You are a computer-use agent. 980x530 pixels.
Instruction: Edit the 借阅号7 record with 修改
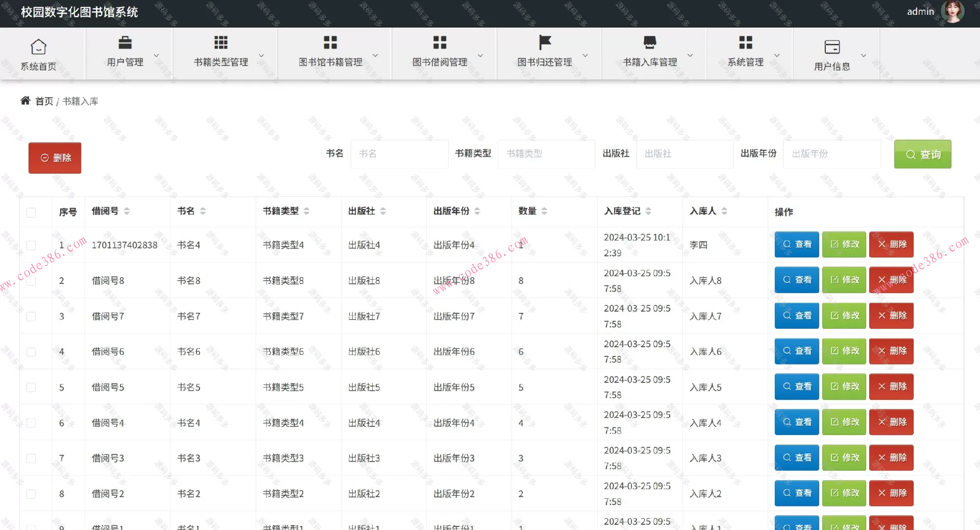[x=844, y=316]
